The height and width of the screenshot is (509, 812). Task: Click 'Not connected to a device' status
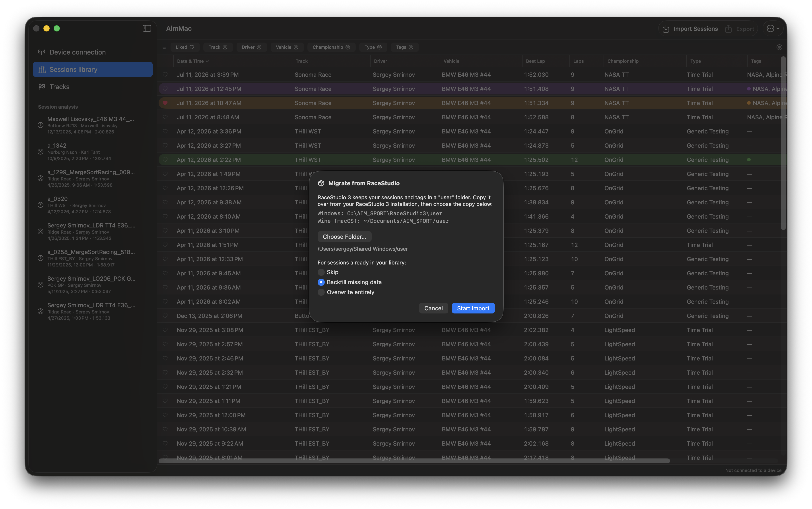pos(753,470)
